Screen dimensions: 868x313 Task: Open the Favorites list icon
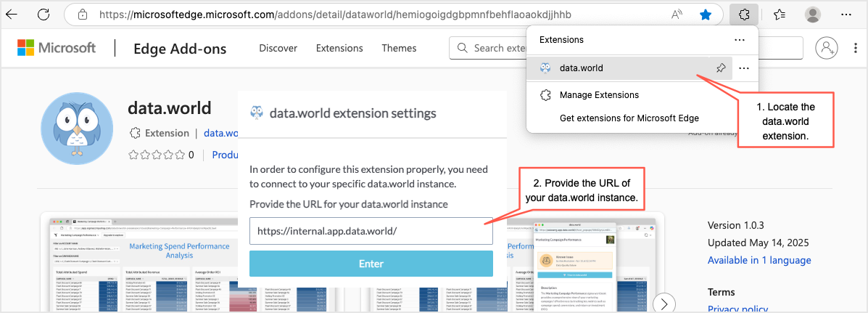click(x=780, y=15)
